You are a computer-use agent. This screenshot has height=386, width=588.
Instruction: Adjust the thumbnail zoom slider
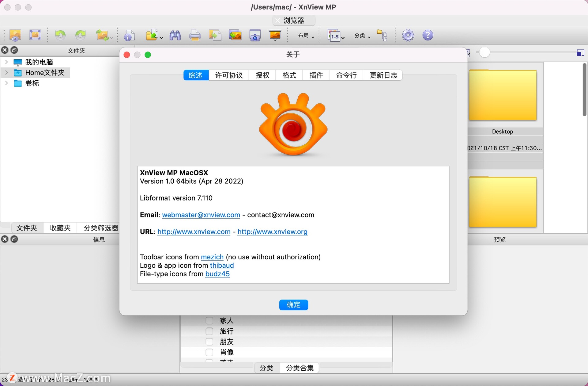point(484,52)
